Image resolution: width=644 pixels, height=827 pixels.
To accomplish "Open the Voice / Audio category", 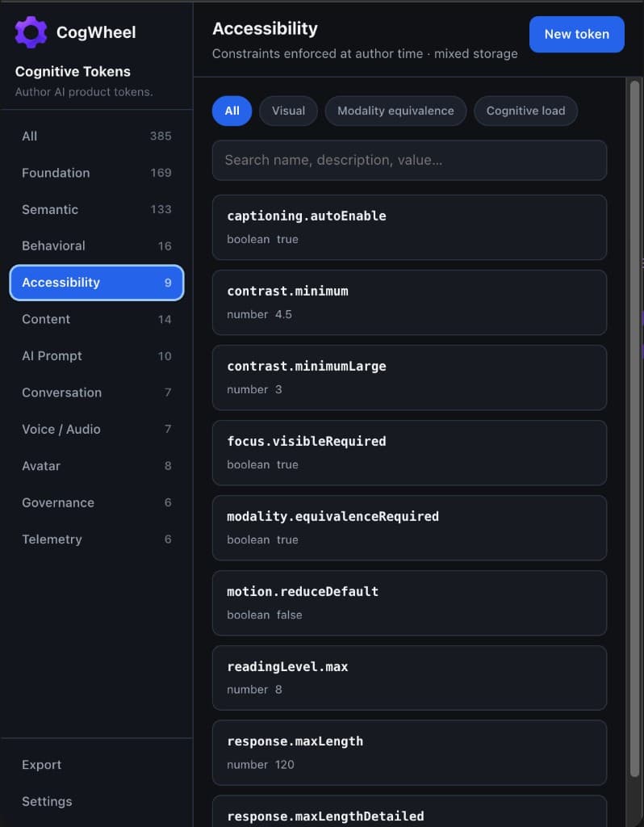I will [97, 430].
